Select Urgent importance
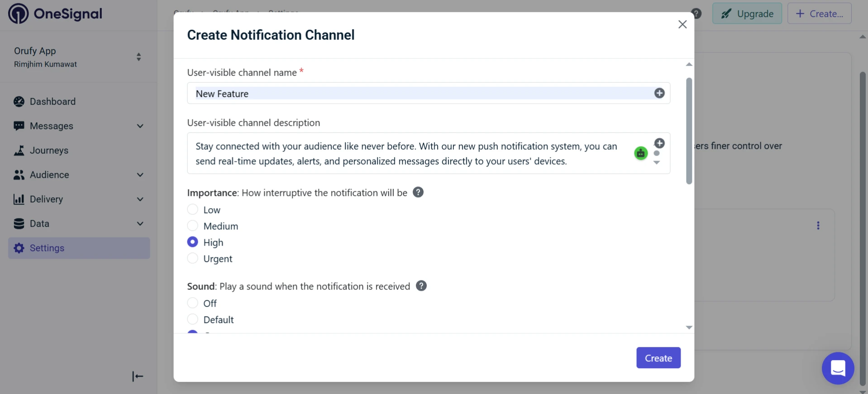 tap(193, 258)
